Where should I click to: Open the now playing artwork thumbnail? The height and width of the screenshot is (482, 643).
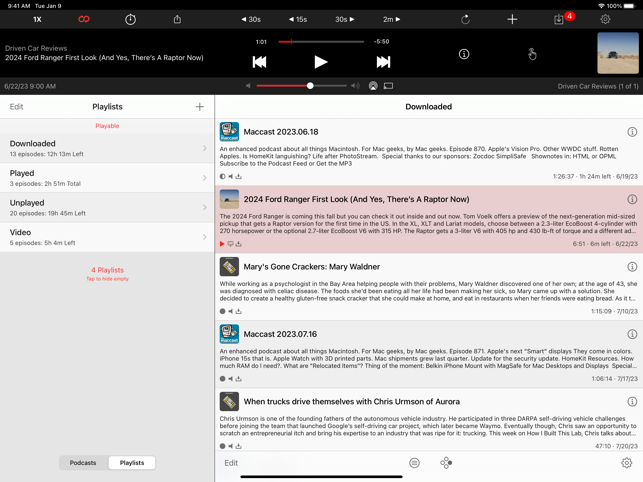618,53
